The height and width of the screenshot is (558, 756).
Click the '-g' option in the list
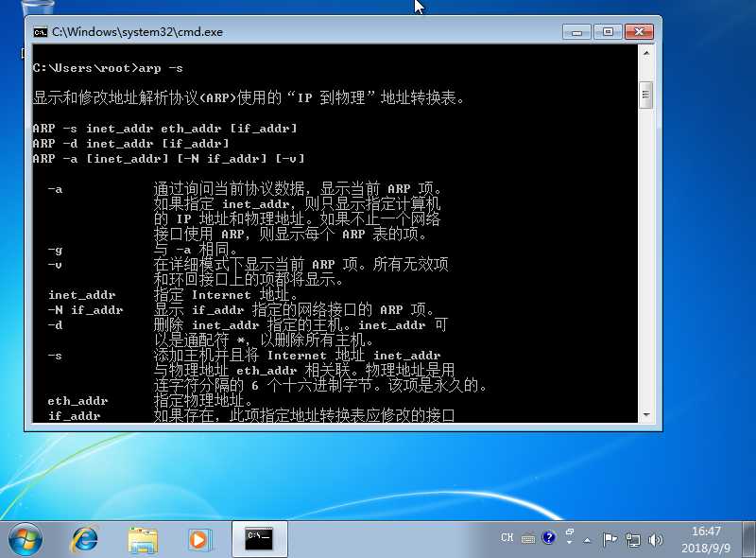click(x=55, y=250)
